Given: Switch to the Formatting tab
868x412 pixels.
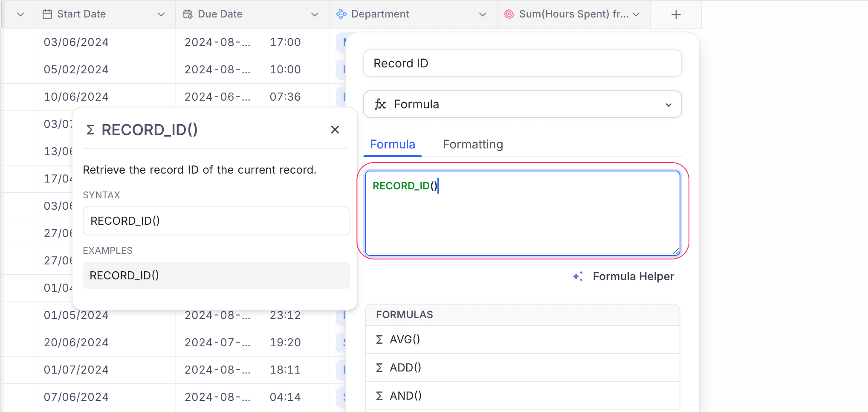Looking at the screenshot, I should pyautogui.click(x=473, y=144).
